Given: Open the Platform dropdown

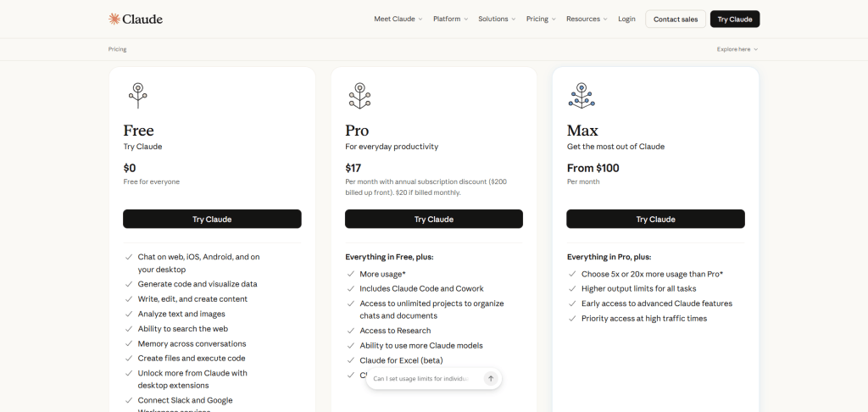Looking at the screenshot, I should pos(450,19).
